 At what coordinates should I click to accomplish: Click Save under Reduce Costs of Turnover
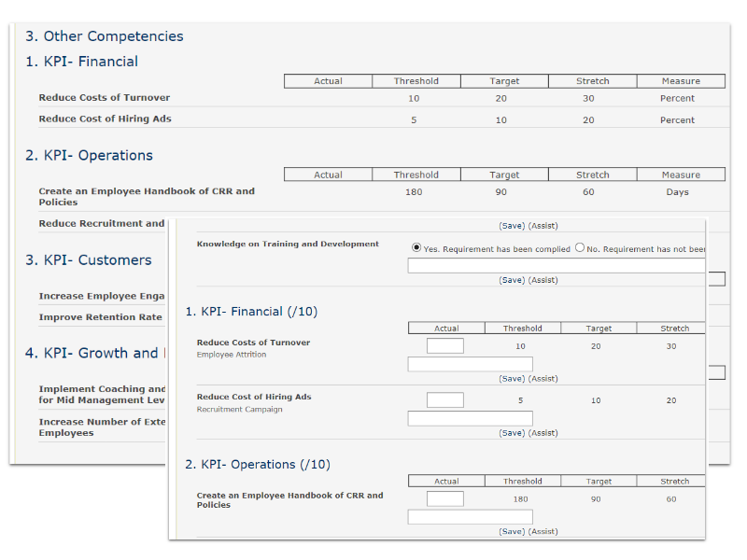pos(512,379)
